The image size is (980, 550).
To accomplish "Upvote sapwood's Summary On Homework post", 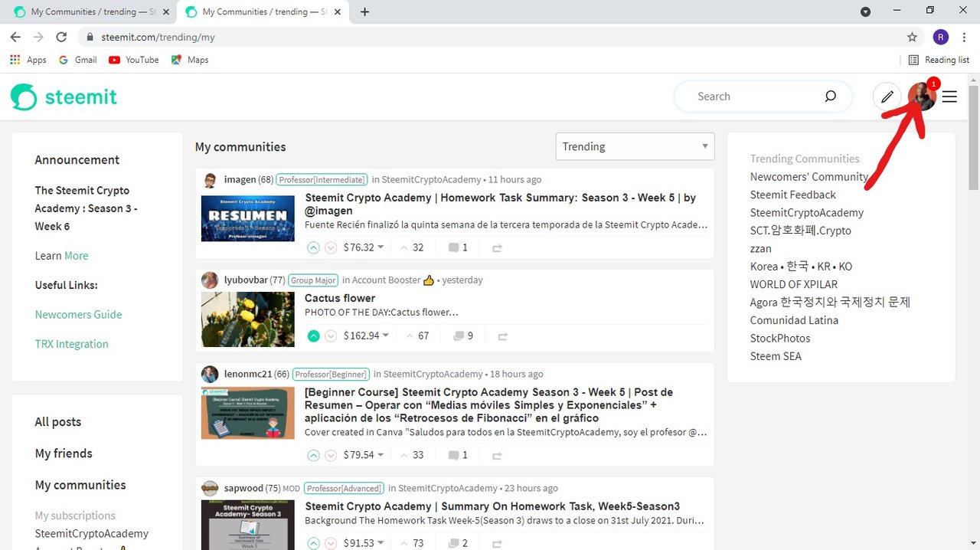I will coord(313,543).
